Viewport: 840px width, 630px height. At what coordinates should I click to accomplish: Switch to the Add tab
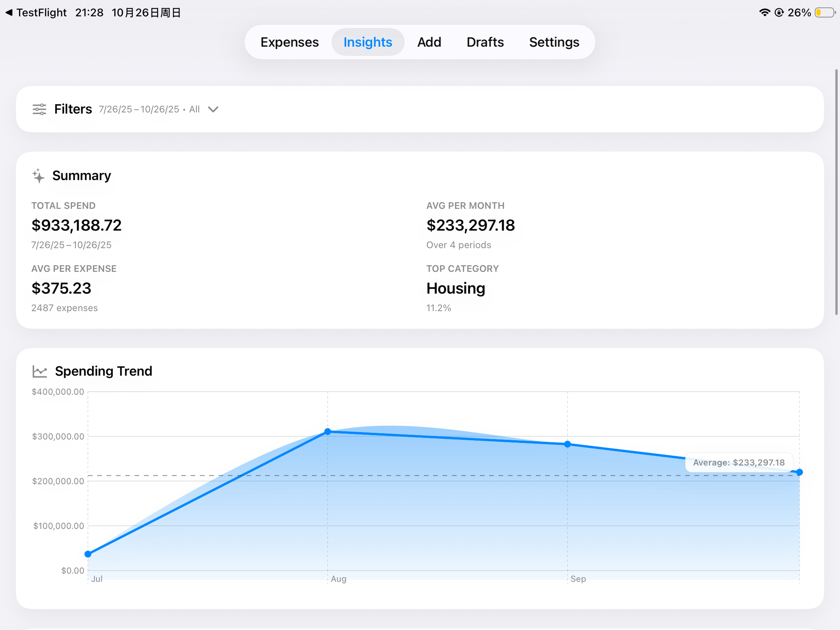pos(429,42)
